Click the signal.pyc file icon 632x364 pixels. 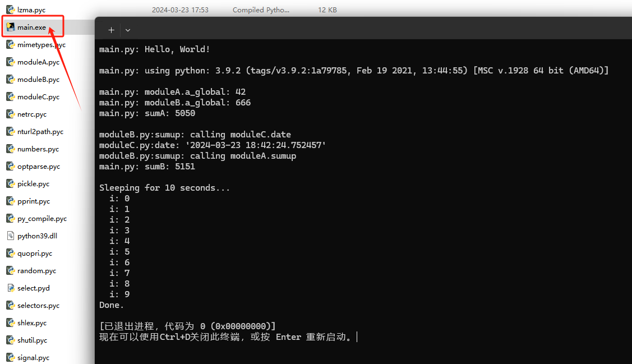[11, 357]
